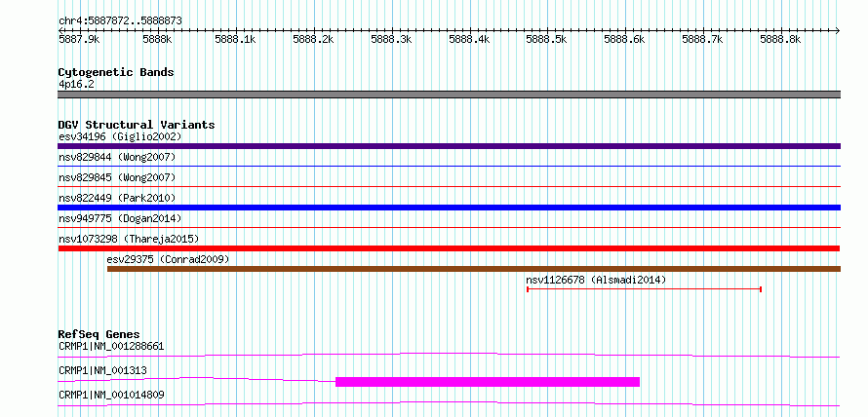Click the 5888.4k ruler tick label

coord(469,40)
